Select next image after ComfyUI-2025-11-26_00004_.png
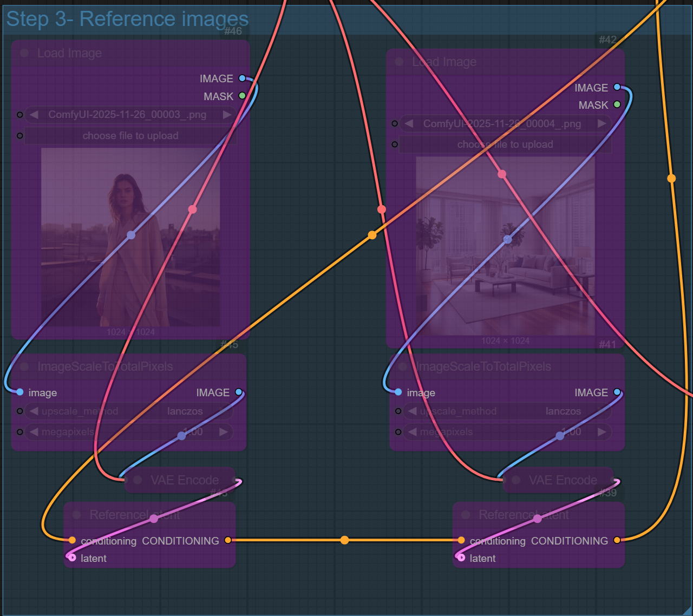This screenshot has height=616, width=693. 602,123
